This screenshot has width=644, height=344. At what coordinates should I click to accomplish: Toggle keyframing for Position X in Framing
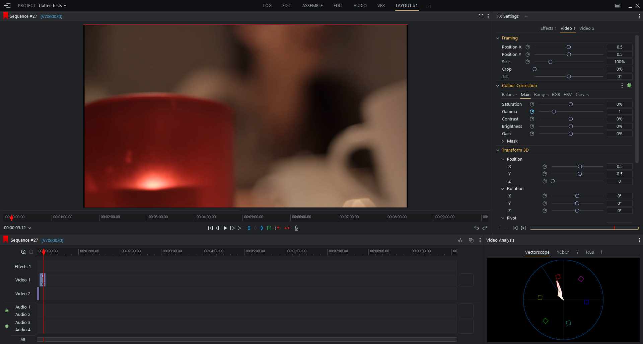[528, 47]
